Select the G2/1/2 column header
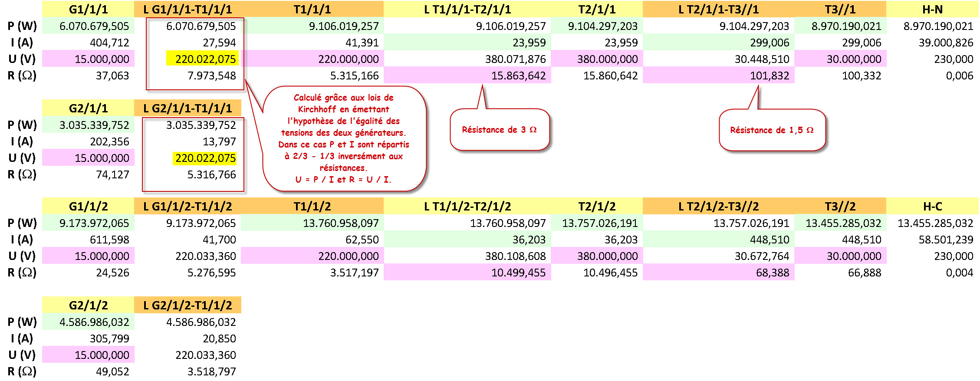980x381 pixels. click(x=88, y=305)
